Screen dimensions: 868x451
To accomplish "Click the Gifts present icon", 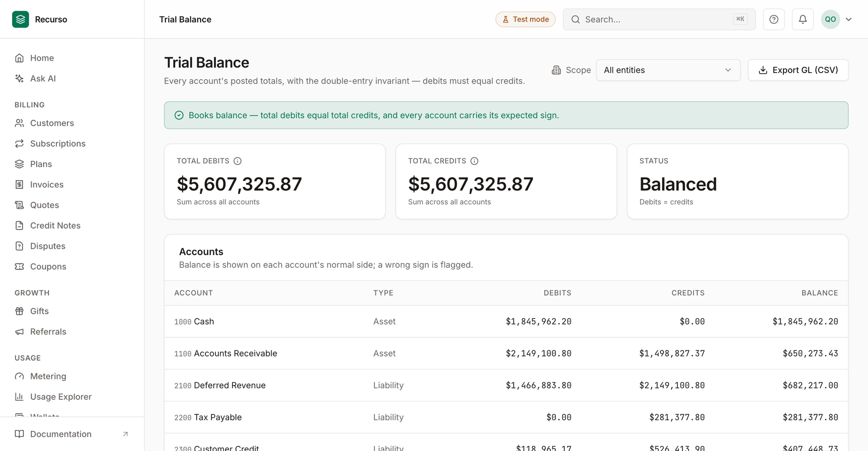I will pos(19,311).
